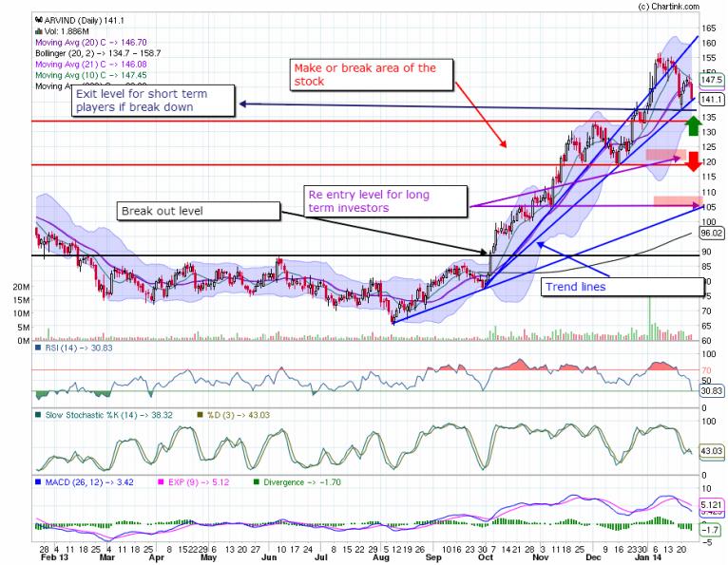The image size is (728, 565).
Task: Click the (c) Chartink.com credit text
Action: [668, 7]
